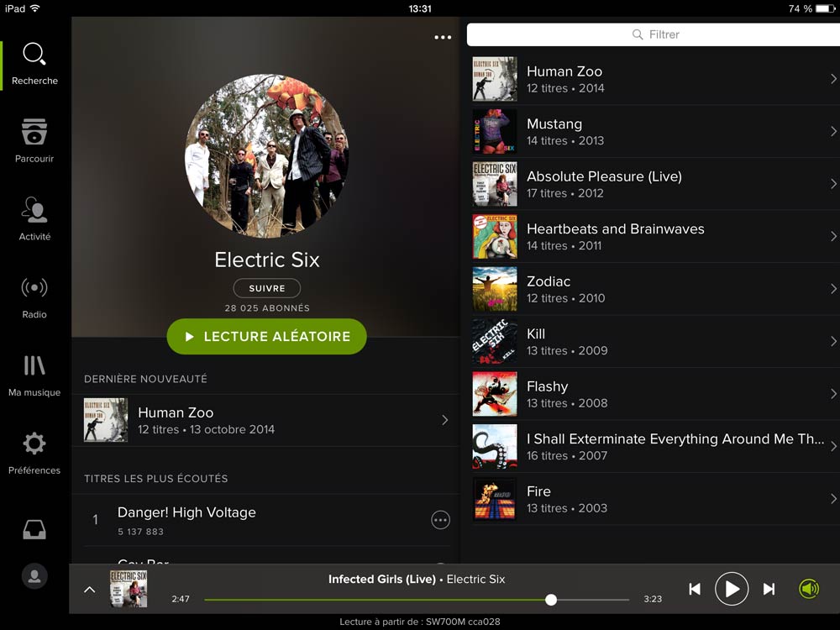This screenshot has width=840, height=630.
Task: Open Kill album chevron
Action: pyautogui.click(x=833, y=341)
